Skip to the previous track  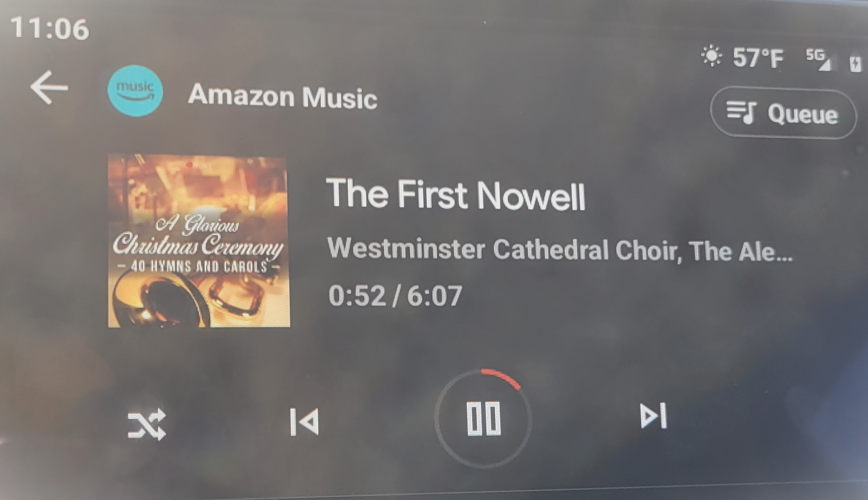click(x=304, y=422)
